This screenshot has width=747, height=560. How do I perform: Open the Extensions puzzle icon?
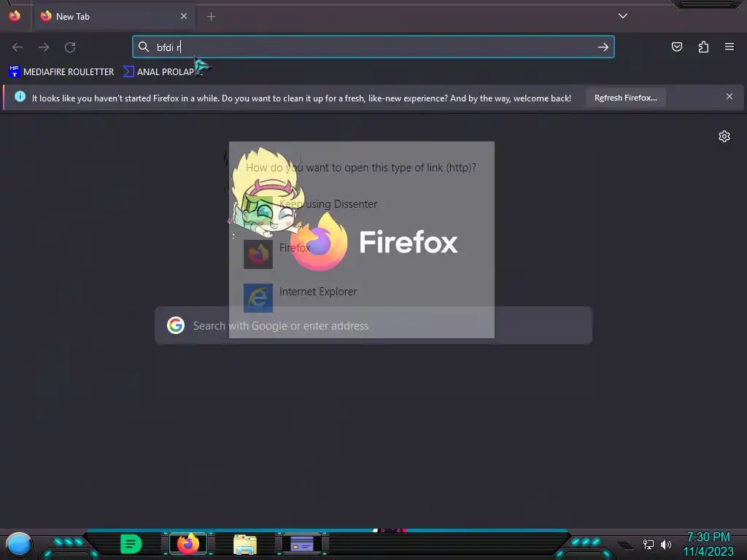(703, 47)
